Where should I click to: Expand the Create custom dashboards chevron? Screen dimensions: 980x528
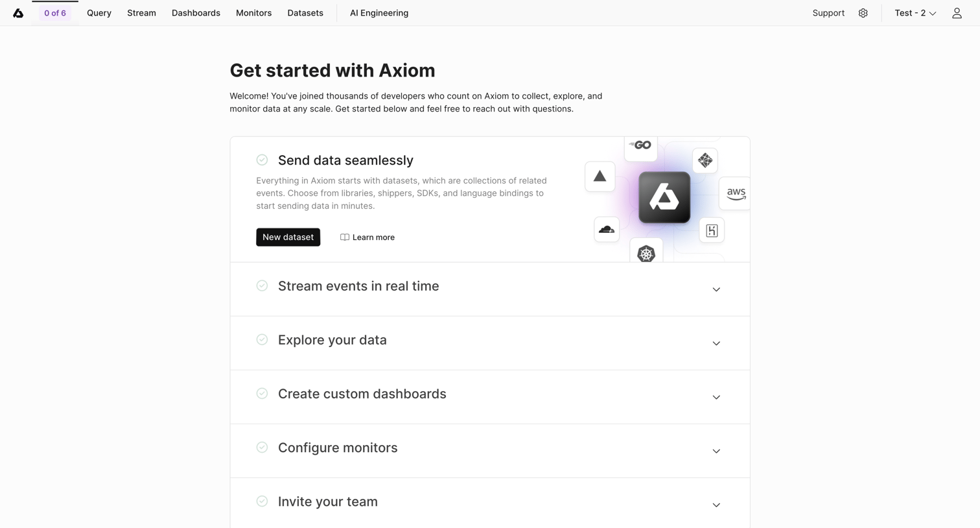pyautogui.click(x=716, y=397)
